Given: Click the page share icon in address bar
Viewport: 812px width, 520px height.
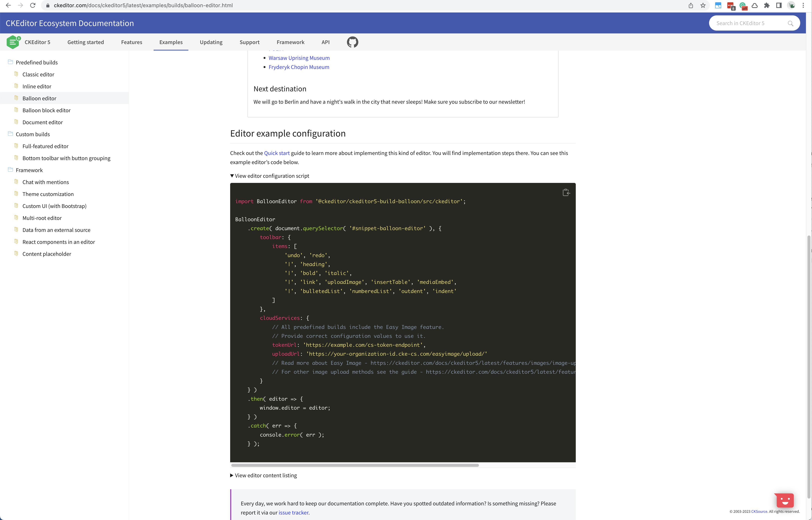Looking at the screenshot, I should (x=690, y=5).
